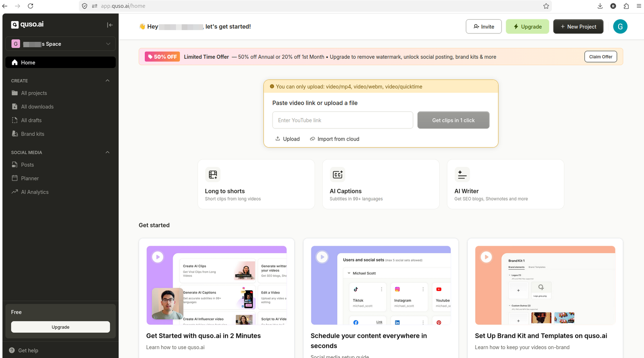Click the workspace G avatar badge
This screenshot has width=644, height=358.
pos(16,44)
